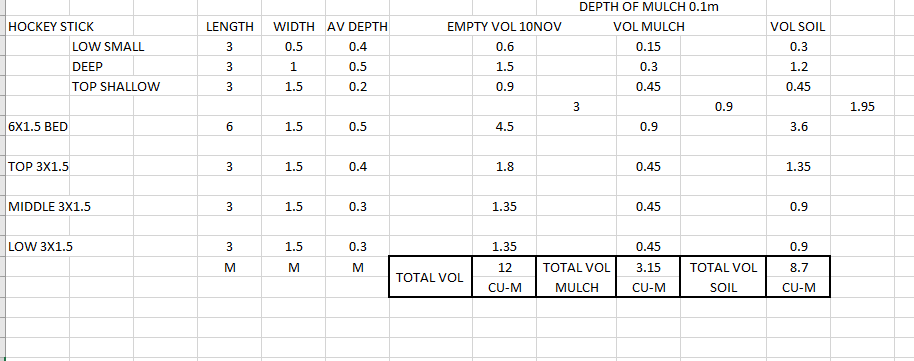Select the 'TOTAL VOL SOIL' label cell
This screenshot has width=914, height=361.
click(723, 277)
